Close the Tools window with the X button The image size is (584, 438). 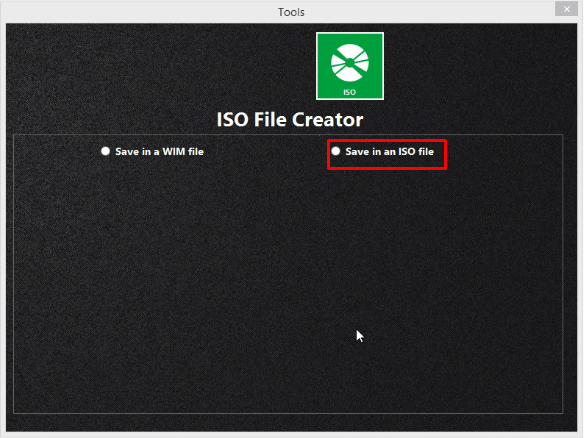(x=566, y=9)
